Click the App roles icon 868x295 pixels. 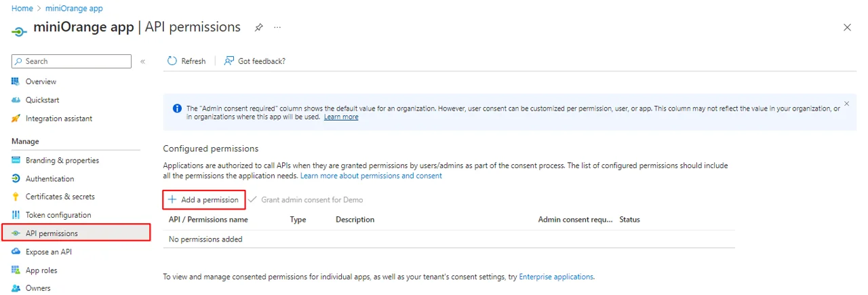[x=16, y=270]
